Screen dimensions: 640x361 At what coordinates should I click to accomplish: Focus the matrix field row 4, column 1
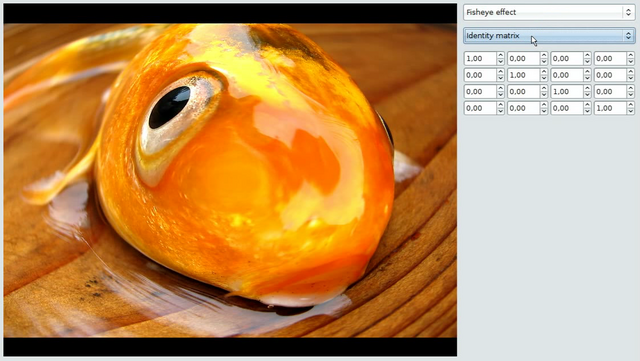480,108
